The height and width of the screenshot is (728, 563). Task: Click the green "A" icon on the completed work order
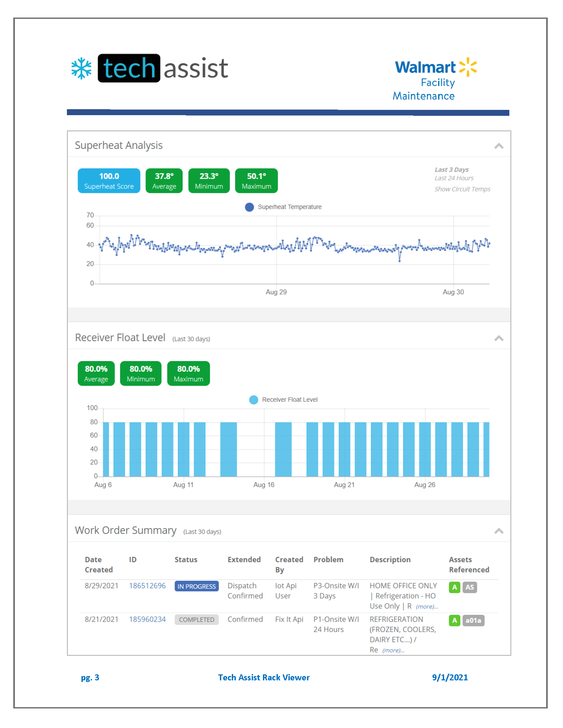click(454, 620)
